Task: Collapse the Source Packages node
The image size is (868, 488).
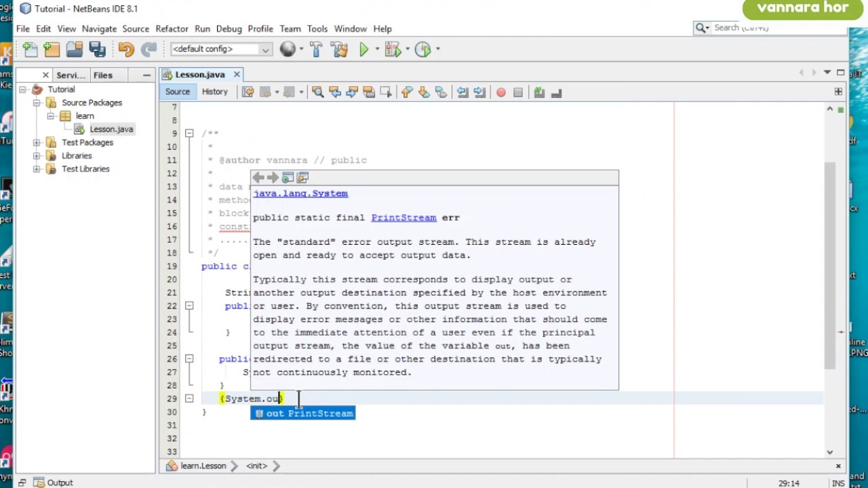Action: [37, 103]
